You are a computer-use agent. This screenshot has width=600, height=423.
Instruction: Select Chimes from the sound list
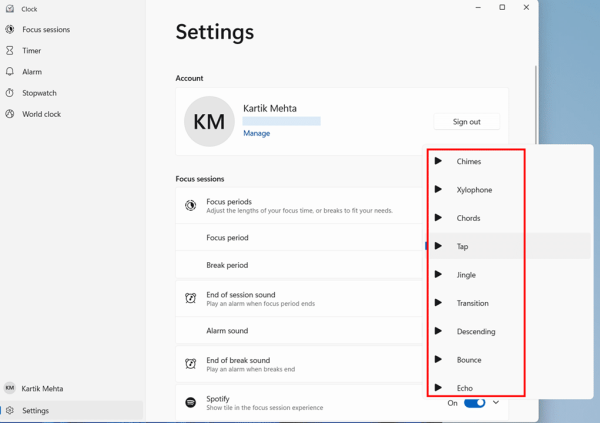pyautogui.click(x=468, y=162)
